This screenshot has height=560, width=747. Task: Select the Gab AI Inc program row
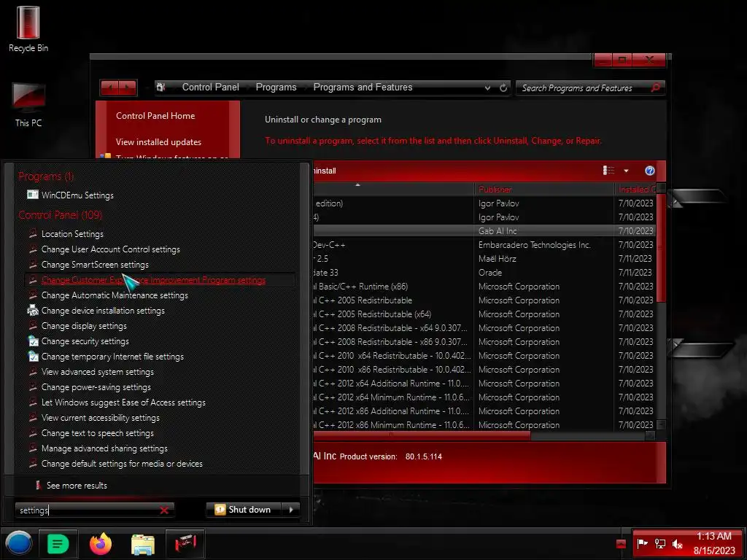point(484,231)
